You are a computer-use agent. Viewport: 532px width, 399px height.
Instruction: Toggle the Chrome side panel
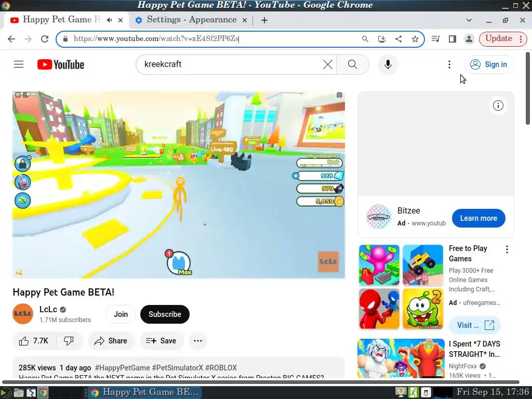[x=453, y=38]
